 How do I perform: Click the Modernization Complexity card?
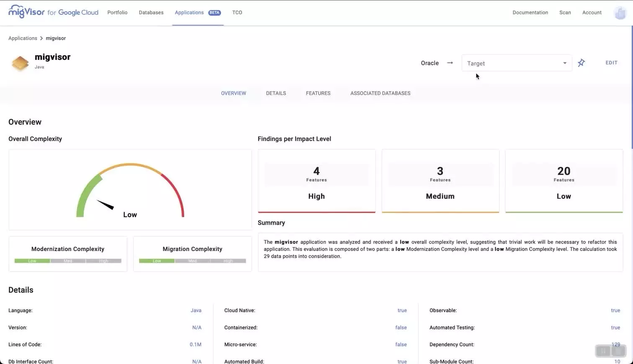[x=68, y=254]
